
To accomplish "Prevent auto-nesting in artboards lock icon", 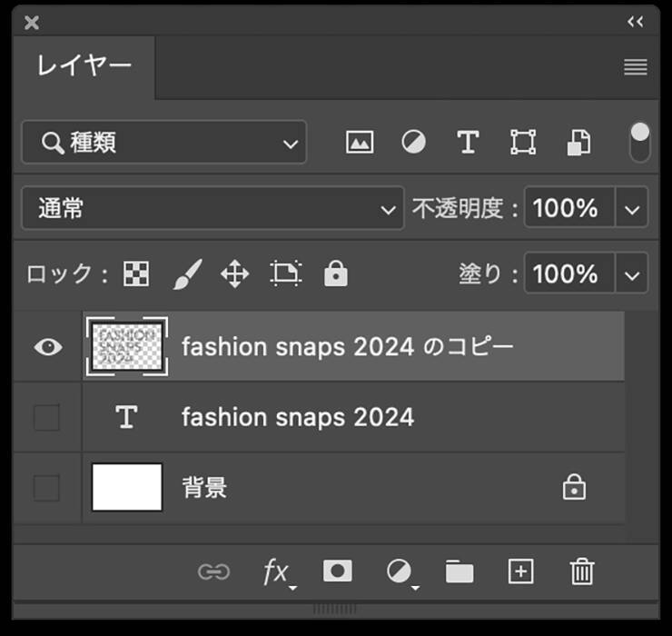I will pyautogui.click(x=286, y=273).
